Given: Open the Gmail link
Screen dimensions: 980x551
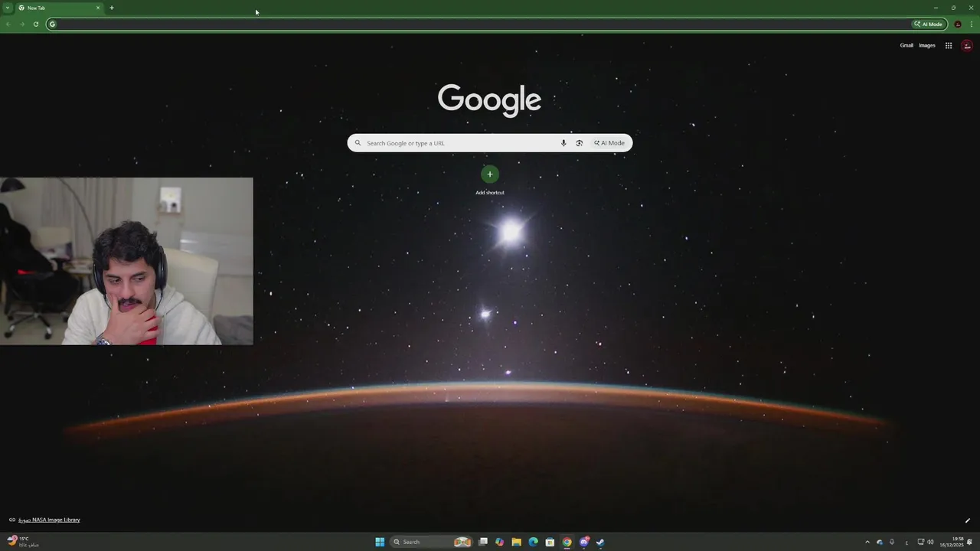Looking at the screenshot, I should pyautogui.click(x=906, y=45).
